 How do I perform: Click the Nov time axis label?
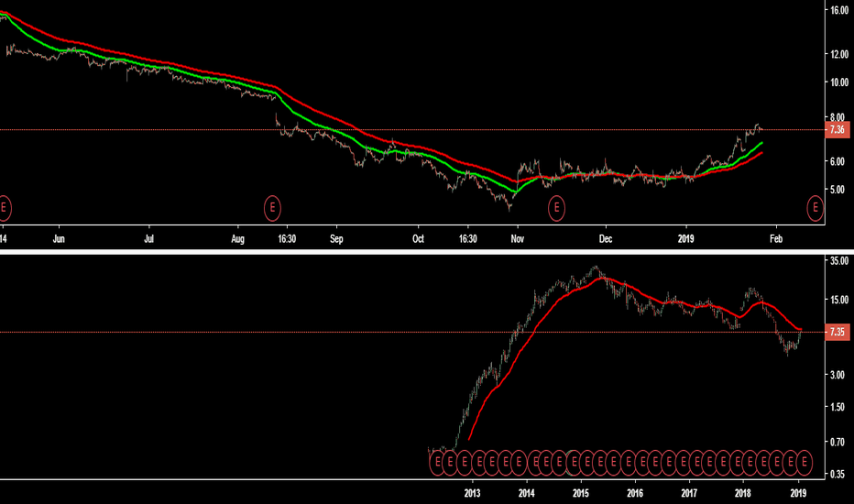pos(518,238)
